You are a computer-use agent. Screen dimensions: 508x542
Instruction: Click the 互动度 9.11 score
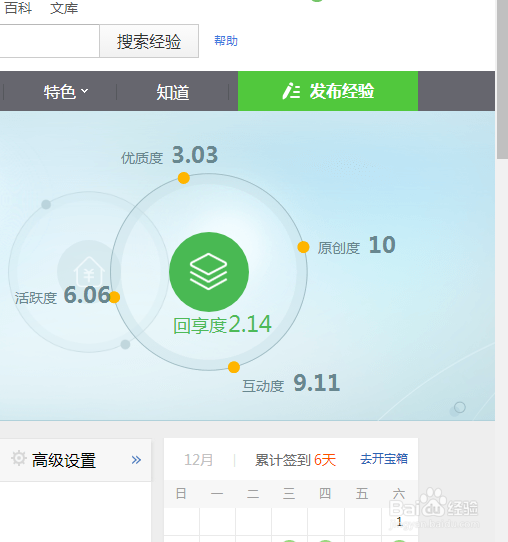click(x=291, y=384)
